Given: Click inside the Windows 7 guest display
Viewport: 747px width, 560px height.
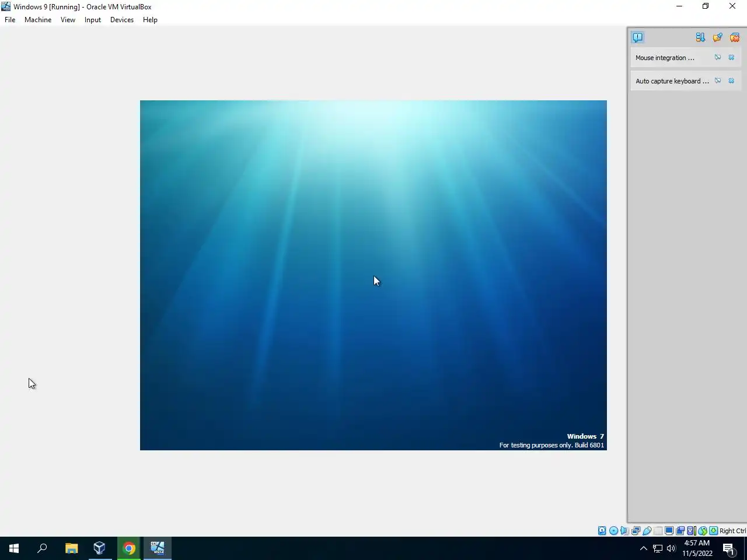Looking at the screenshot, I should click(x=373, y=275).
